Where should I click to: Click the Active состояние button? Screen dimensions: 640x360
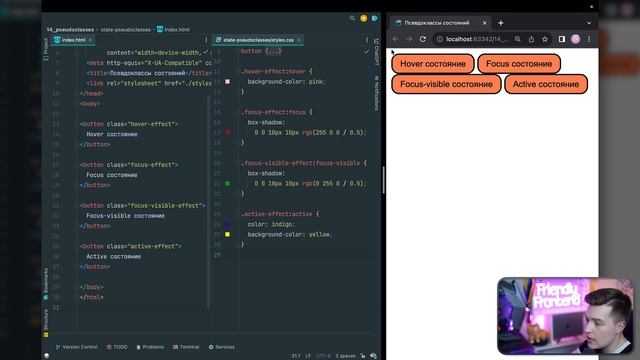(546, 84)
